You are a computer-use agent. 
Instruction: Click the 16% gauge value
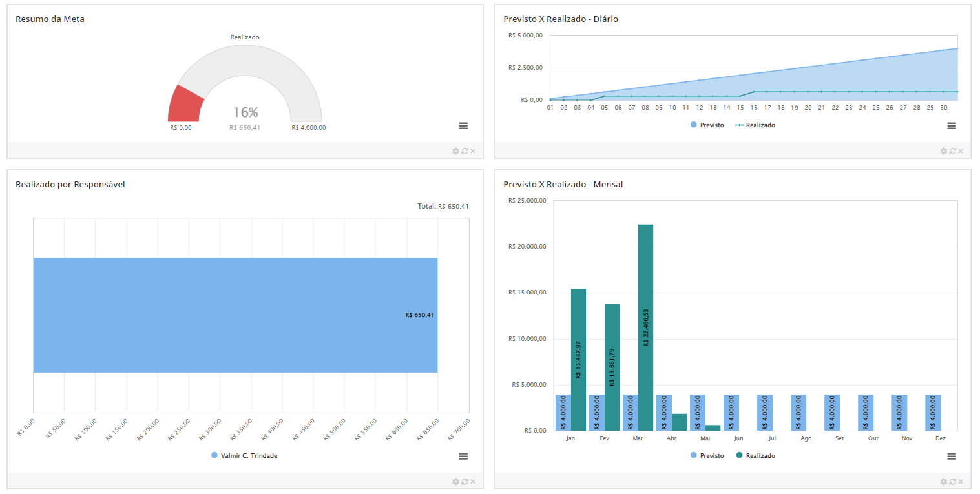coord(245,112)
